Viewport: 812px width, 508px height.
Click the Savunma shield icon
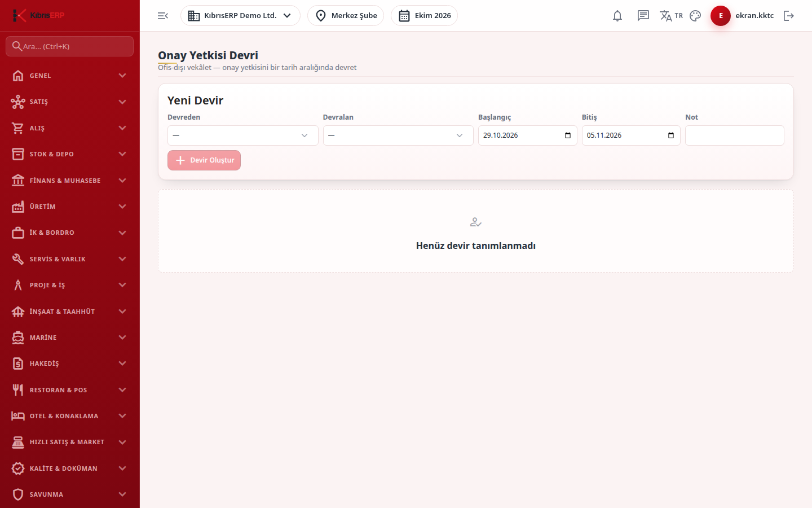18,494
